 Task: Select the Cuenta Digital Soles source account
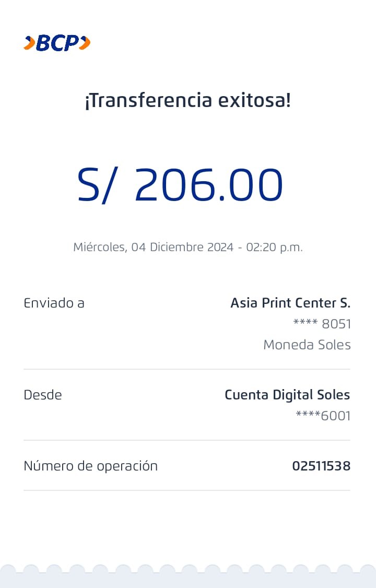tap(287, 395)
